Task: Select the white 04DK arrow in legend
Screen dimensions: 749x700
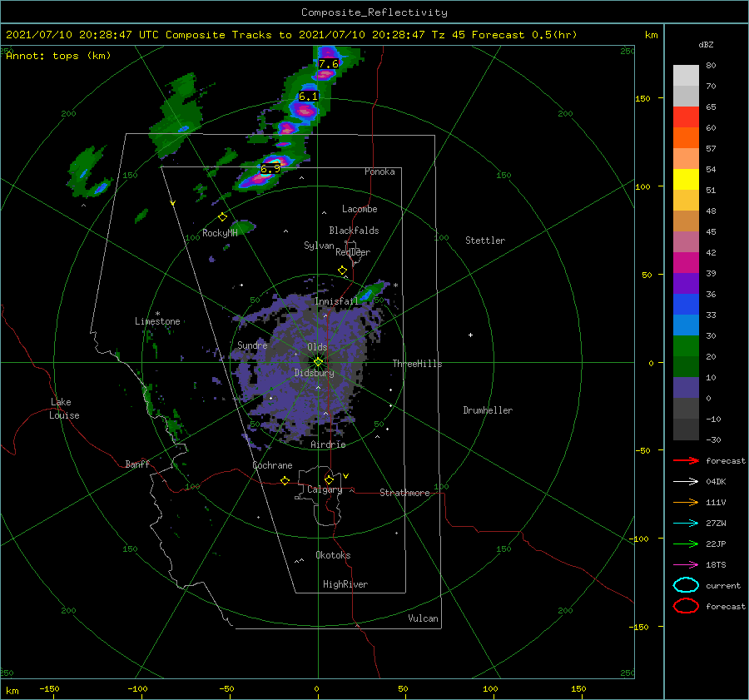Action: (x=686, y=481)
